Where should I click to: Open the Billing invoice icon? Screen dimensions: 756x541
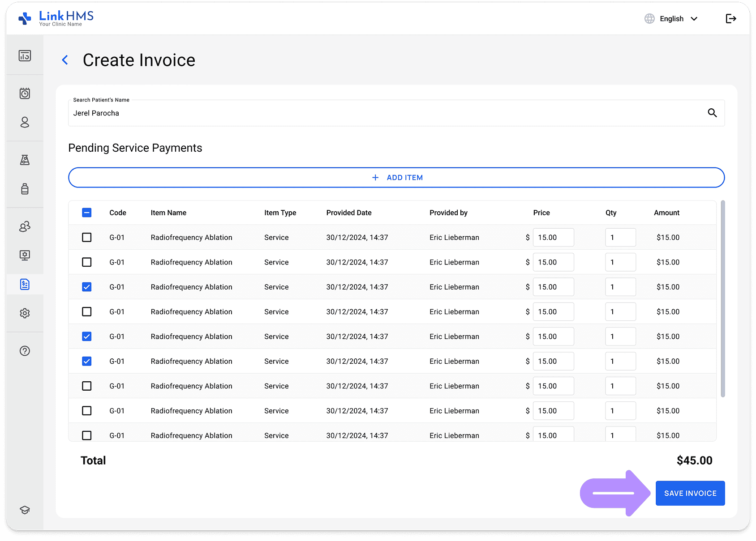coord(25,284)
